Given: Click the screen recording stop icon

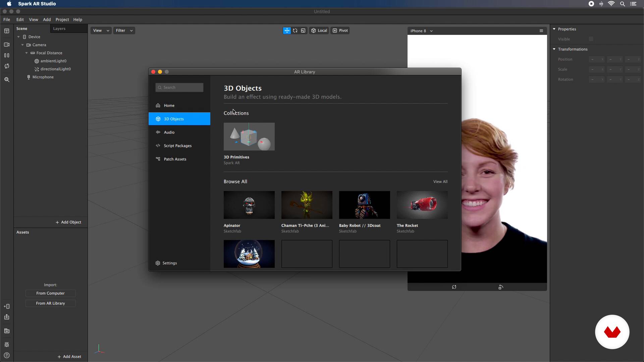Looking at the screenshot, I should pyautogui.click(x=591, y=4).
